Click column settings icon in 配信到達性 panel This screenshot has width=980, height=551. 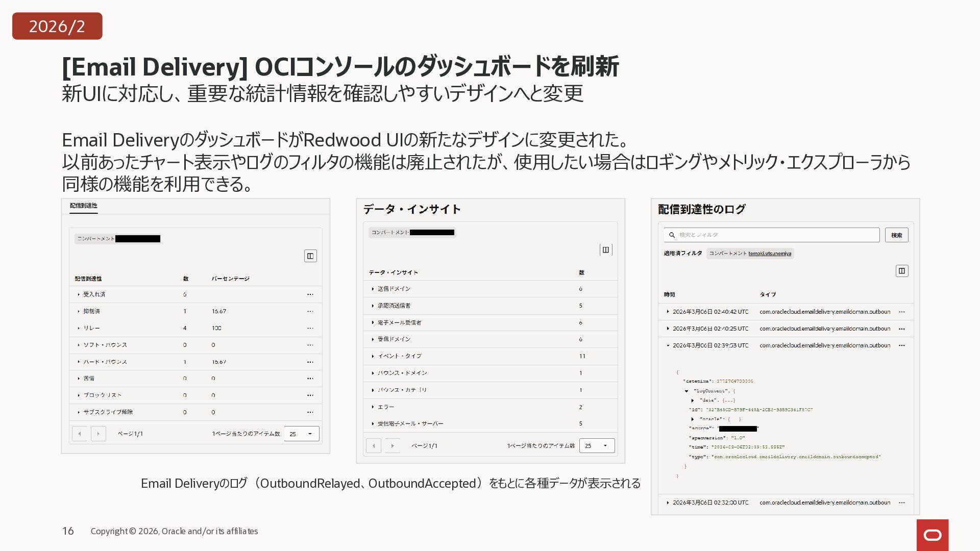point(310,256)
